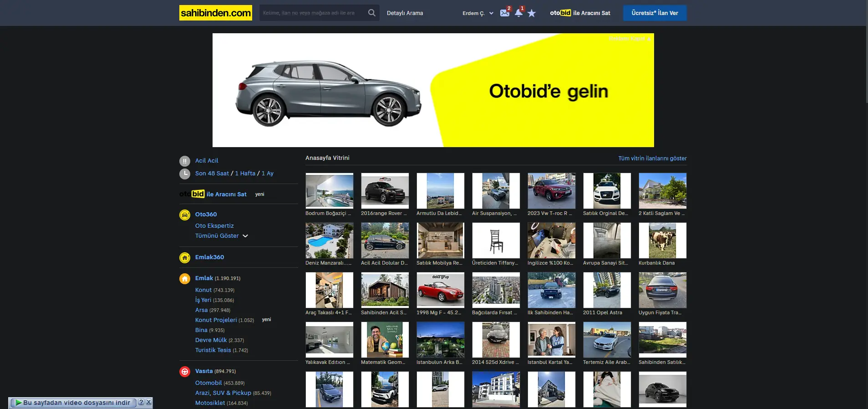
Task: Open Satılık Orginal listing thumbnail
Action: click(607, 191)
